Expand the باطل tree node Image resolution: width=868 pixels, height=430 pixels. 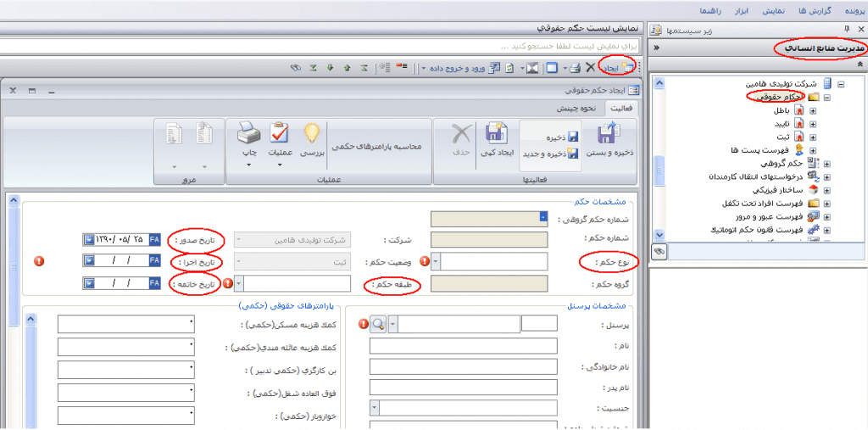pyautogui.click(x=812, y=111)
